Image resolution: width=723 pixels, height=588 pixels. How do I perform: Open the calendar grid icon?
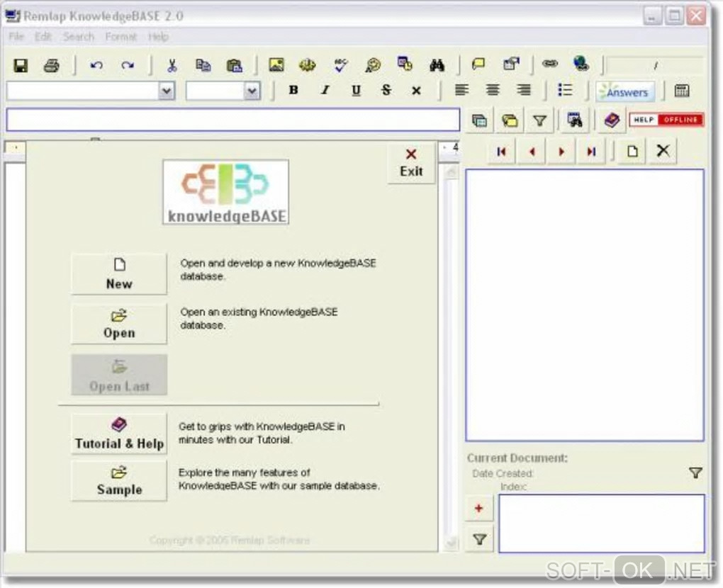click(681, 91)
